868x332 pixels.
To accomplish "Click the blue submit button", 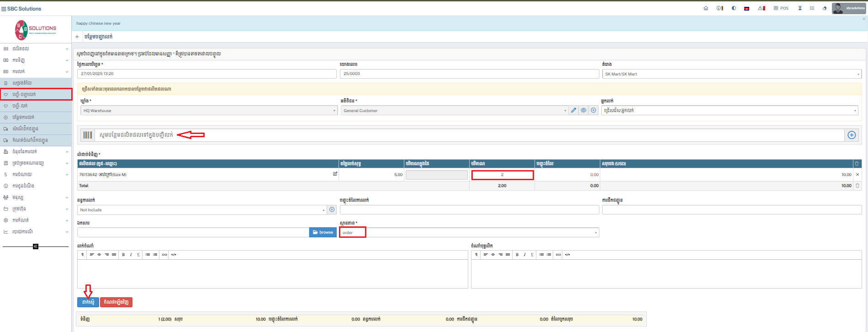I will (88, 302).
